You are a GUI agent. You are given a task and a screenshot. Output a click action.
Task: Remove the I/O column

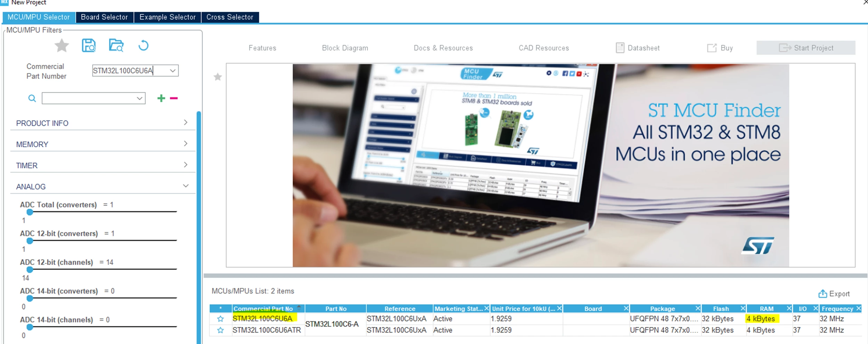pos(816,308)
